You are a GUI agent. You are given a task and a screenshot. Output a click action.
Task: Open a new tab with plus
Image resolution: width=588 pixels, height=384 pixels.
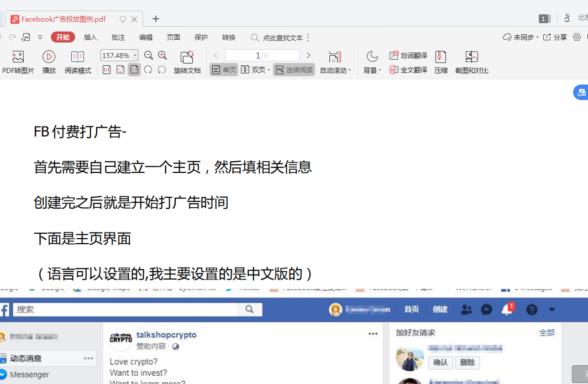tap(156, 19)
